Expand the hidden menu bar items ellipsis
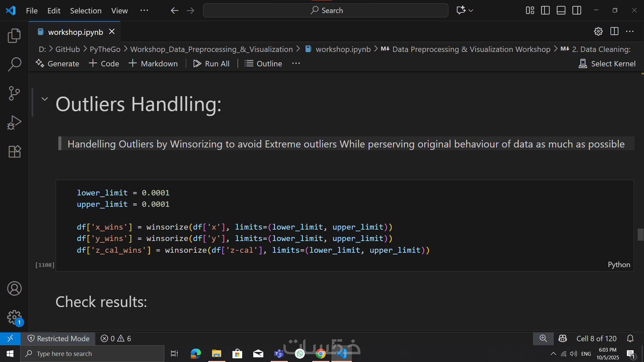Viewport: 644px width, 362px height. (x=144, y=10)
